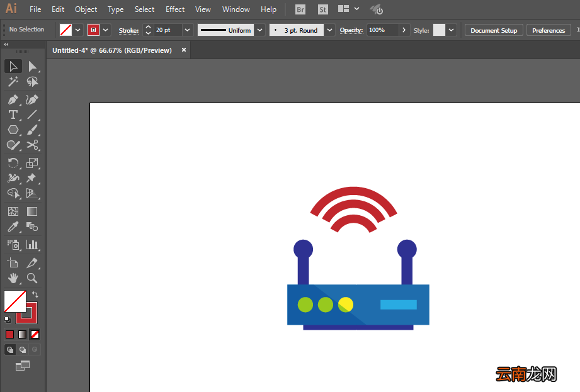The height and width of the screenshot is (392, 580).
Task: Select the Direct Selection tool
Action: [32, 67]
